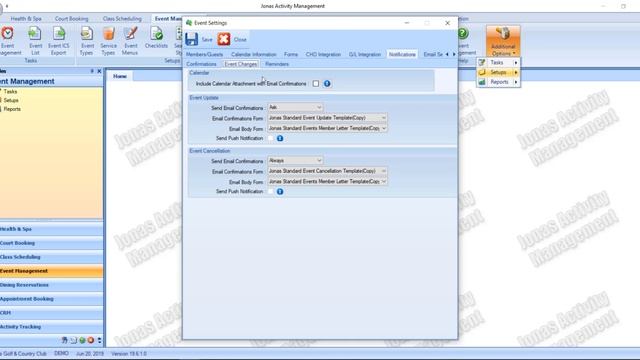Click the red Close X icon
The image size is (640, 360).
224,39
